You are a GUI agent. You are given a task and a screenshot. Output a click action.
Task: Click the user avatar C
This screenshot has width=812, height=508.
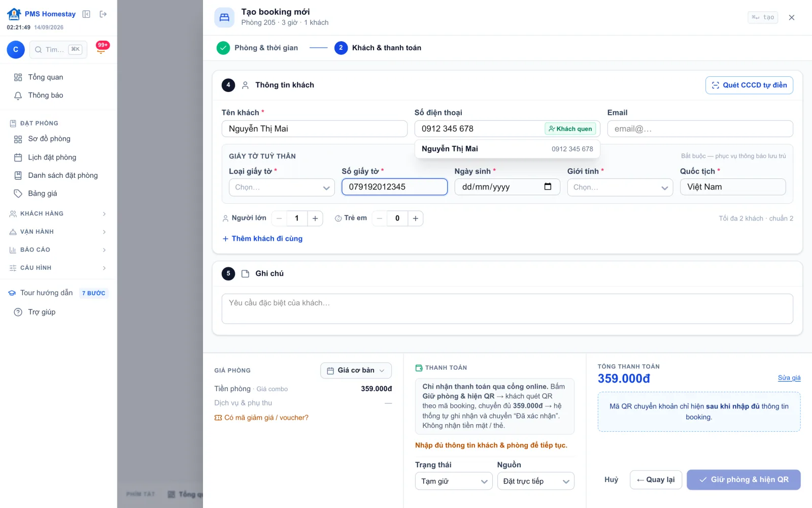[16, 49]
